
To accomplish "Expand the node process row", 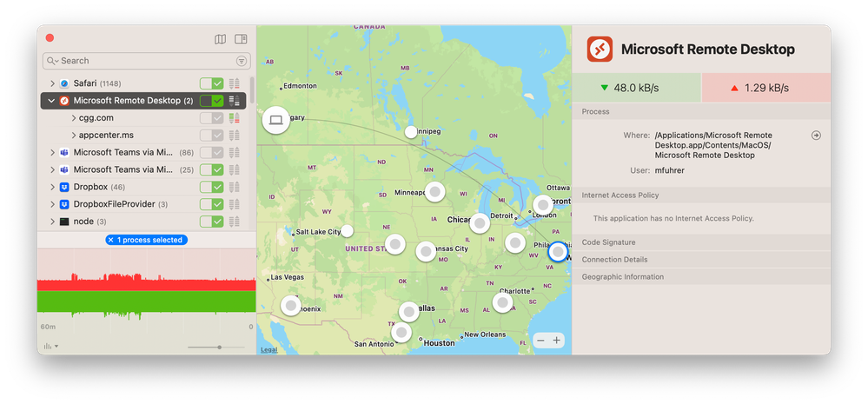I will (53, 222).
